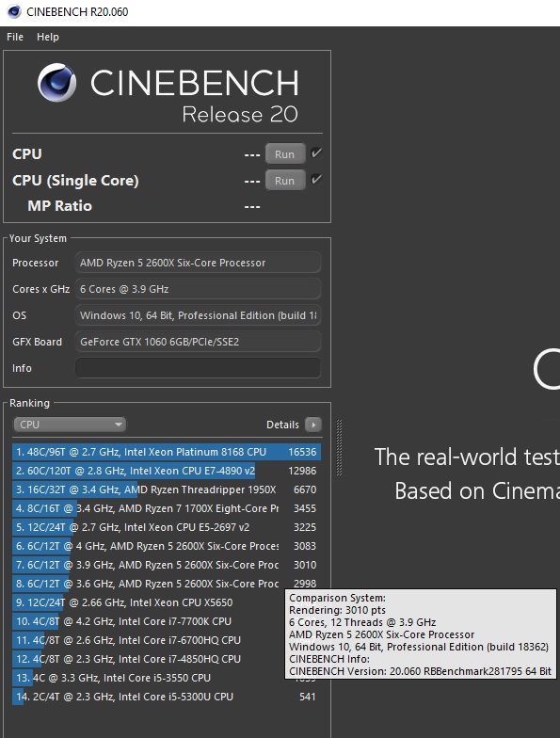Toggle the CPU test checkbox

pyautogui.click(x=316, y=152)
